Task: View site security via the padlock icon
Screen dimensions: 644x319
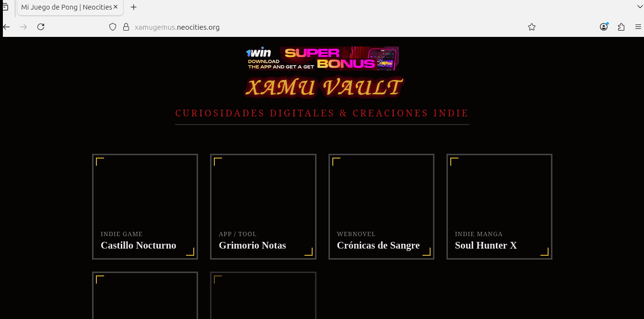Action: [126, 27]
